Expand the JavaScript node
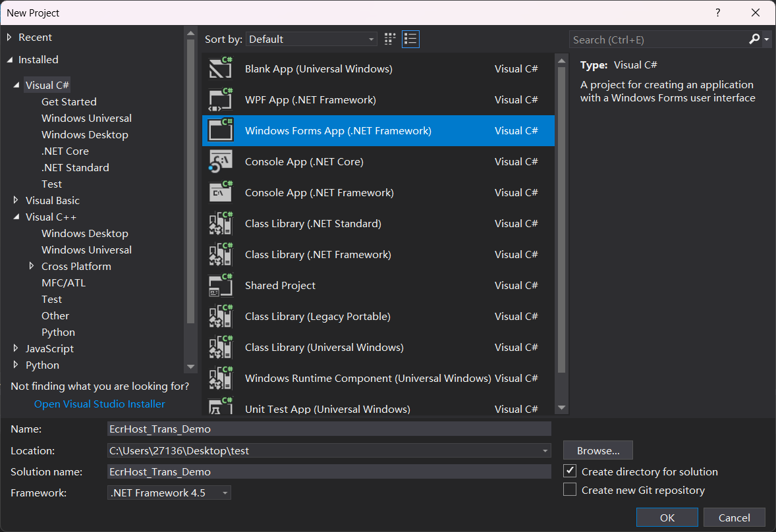 [16, 348]
